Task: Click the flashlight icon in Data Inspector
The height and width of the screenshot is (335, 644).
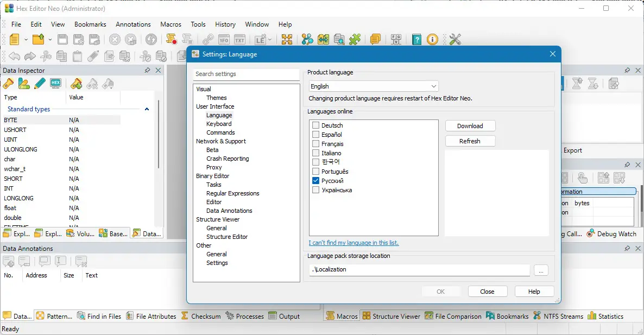Action: point(8,84)
